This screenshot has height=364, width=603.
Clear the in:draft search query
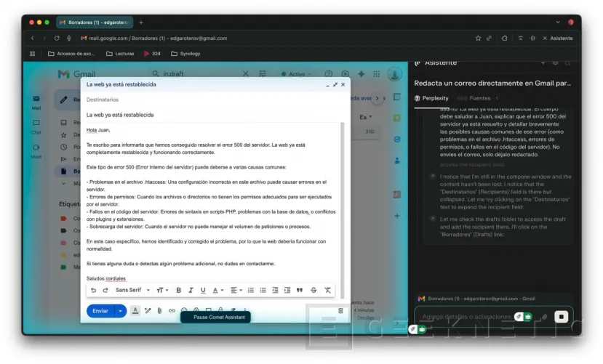(x=245, y=73)
